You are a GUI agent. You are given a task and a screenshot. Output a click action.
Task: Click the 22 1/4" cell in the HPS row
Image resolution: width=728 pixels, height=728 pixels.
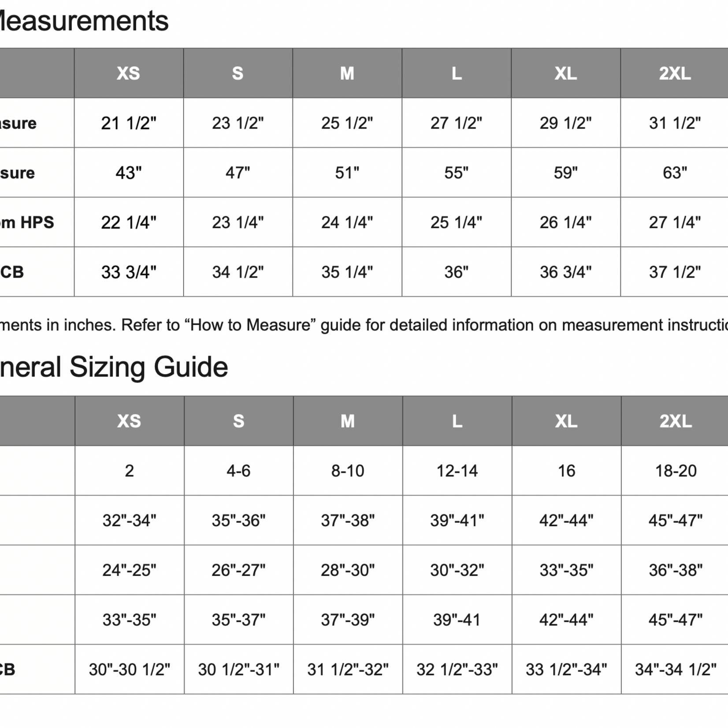point(129,223)
